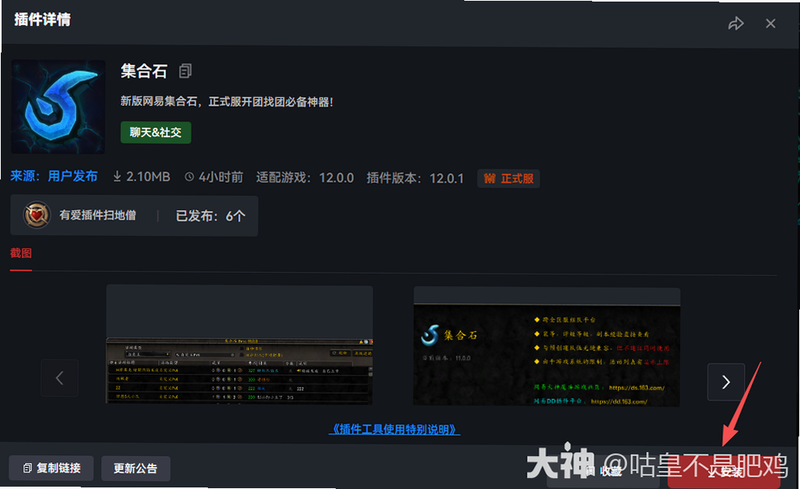Click the orange 正式服 badge
This screenshot has width=800, height=489.
click(508, 179)
